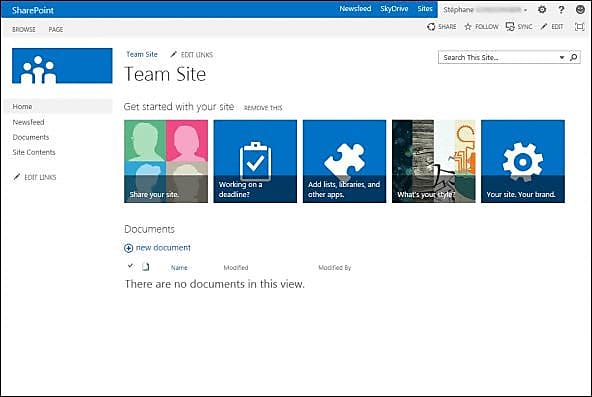
Task: Open the Share your site tile
Action: [166, 161]
